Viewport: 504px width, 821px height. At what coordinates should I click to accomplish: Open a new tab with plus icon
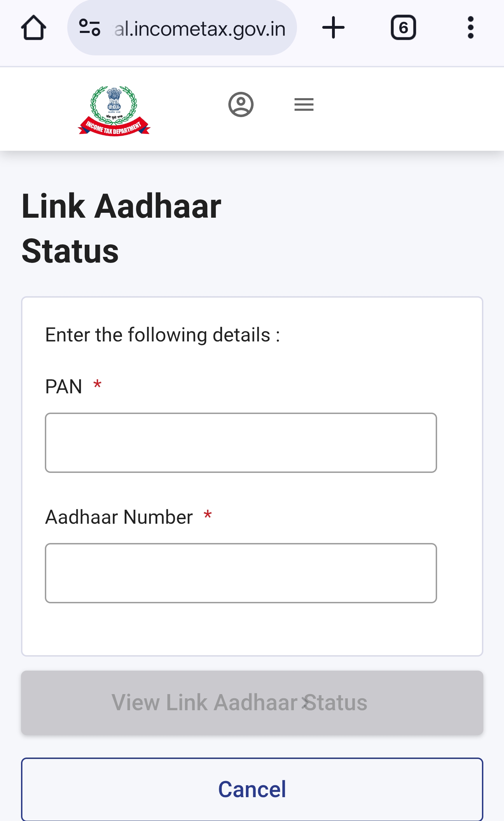[333, 28]
